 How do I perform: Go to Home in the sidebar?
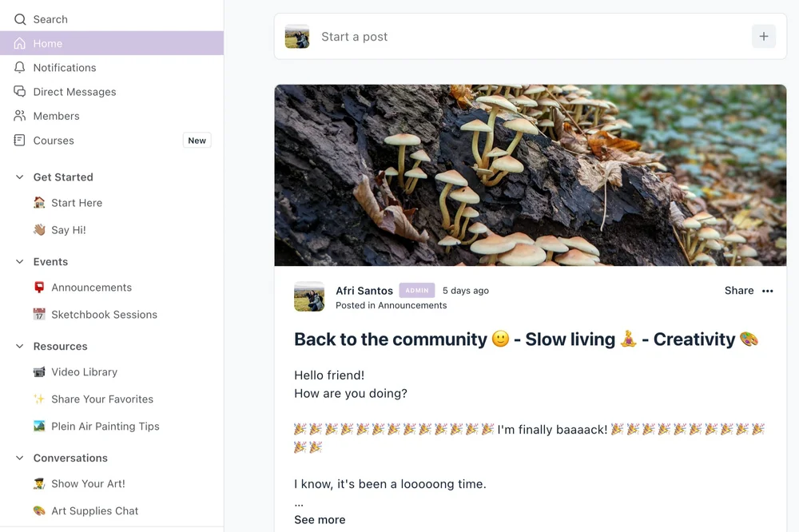click(x=112, y=43)
